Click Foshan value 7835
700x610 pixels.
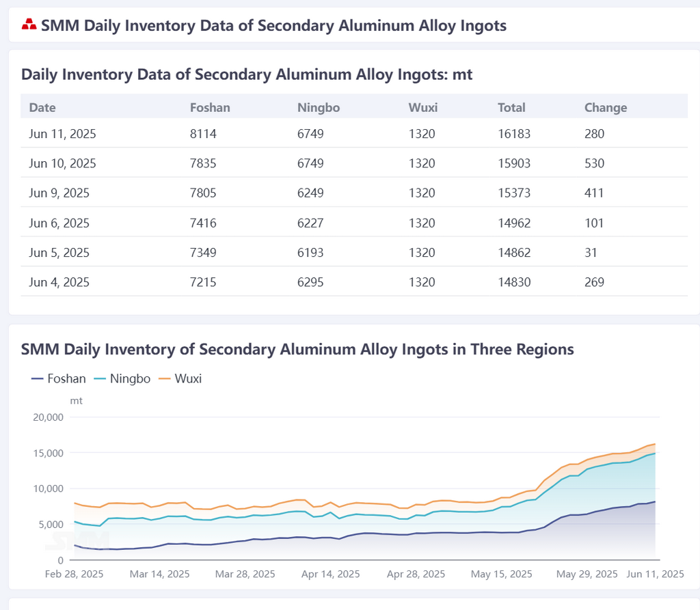pos(203,163)
